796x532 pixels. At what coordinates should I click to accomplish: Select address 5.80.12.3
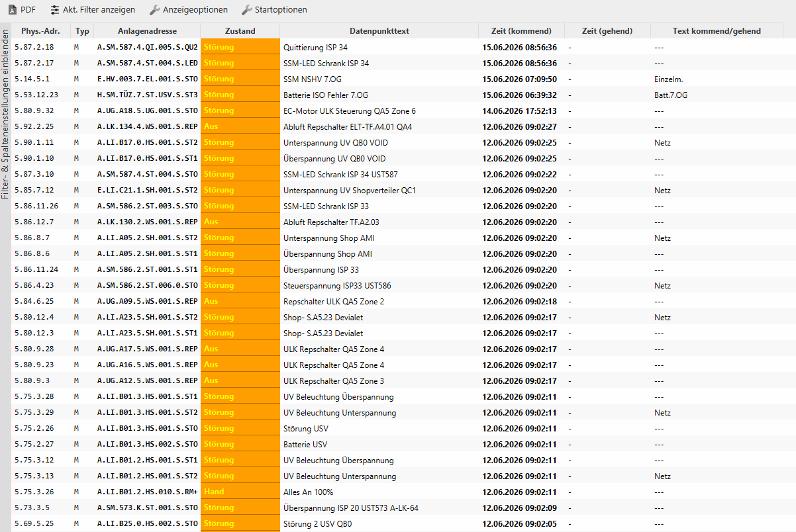point(34,333)
